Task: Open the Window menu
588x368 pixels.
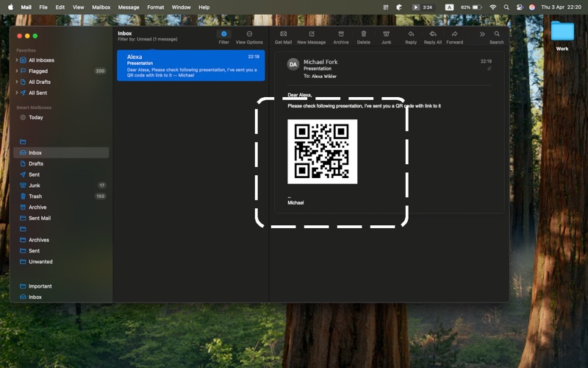Action: click(181, 7)
